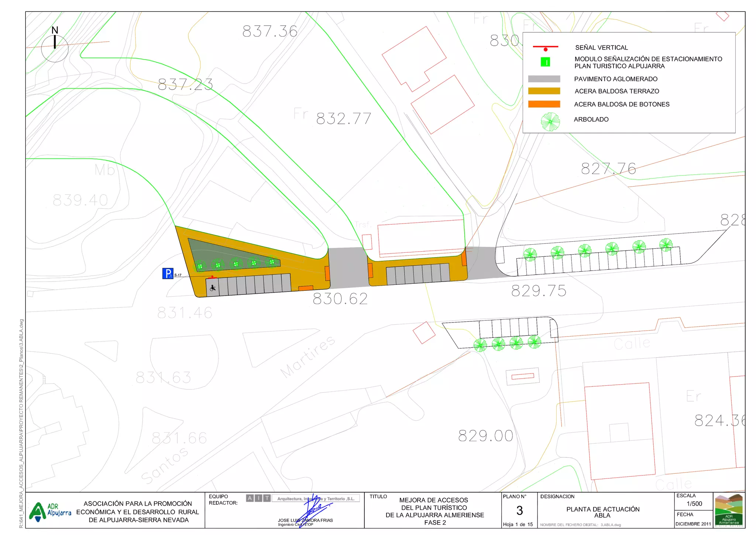Image resolution: width=756 pixels, height=535 pixels.
Task: Click the north arrow compass symbol
Action: (x=55, y=45)
